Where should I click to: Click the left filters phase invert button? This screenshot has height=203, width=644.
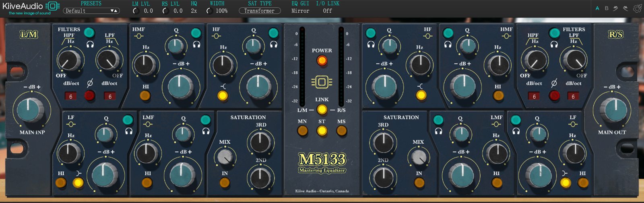[89, 95]
